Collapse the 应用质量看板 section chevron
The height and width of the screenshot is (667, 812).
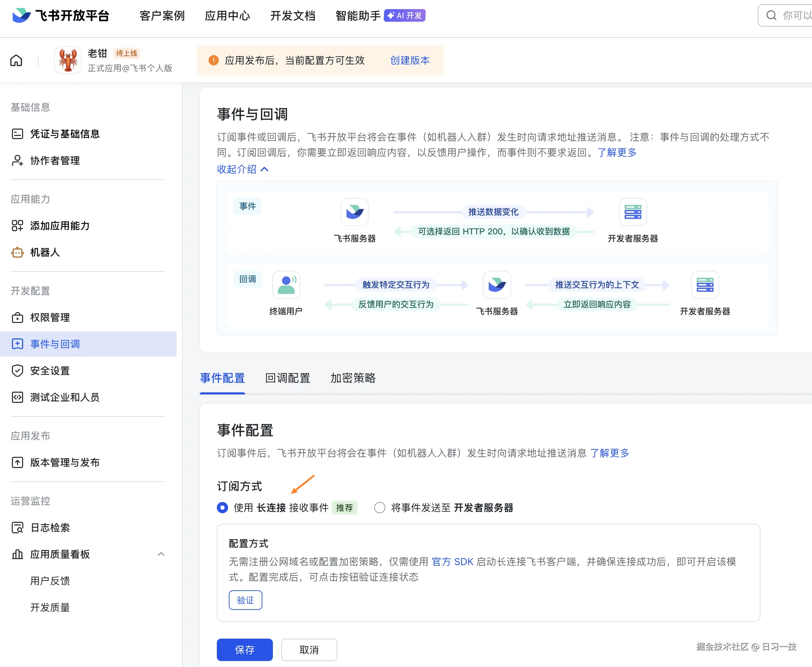click(x=161, y=554)
